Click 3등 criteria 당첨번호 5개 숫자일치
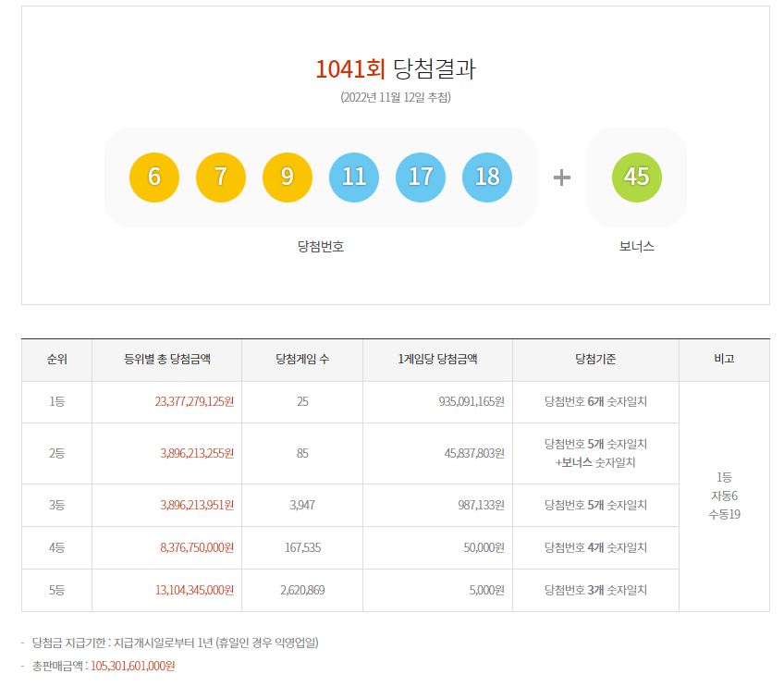The height and width of the screenshot is (686, 784). [595, 505]
